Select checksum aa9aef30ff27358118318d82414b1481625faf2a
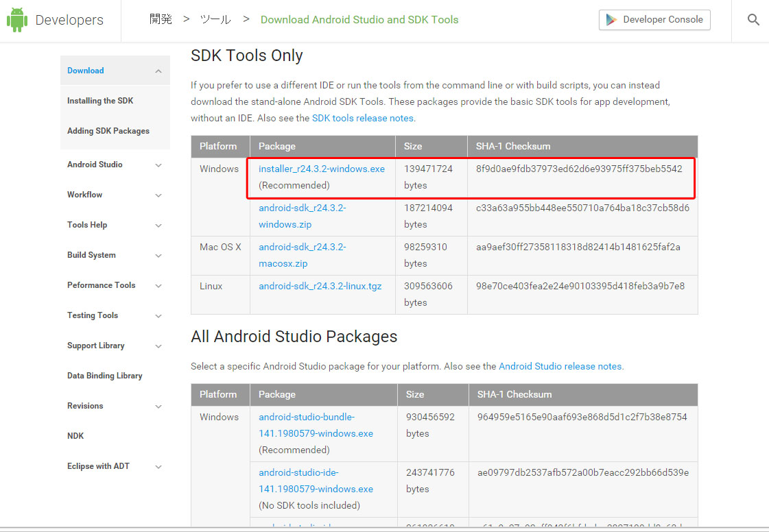The height and width of the screenshot is (532, 769). [x=578, y=247]
